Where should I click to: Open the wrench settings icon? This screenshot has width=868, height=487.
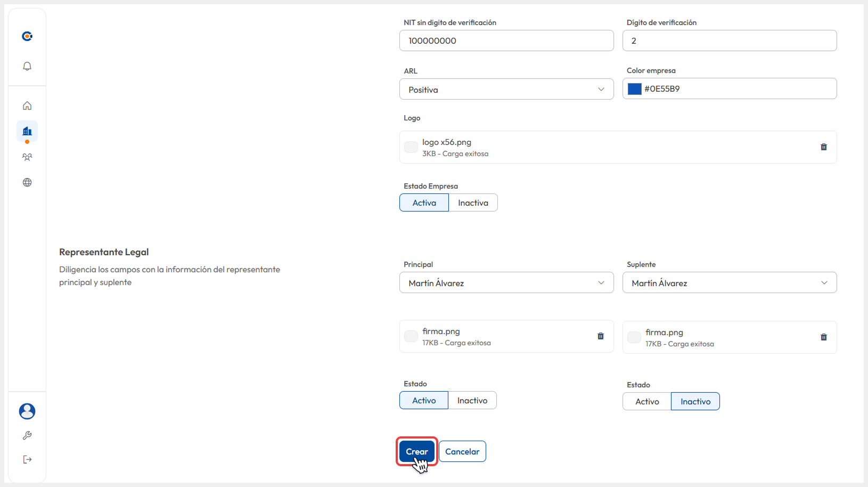(27, 435)
